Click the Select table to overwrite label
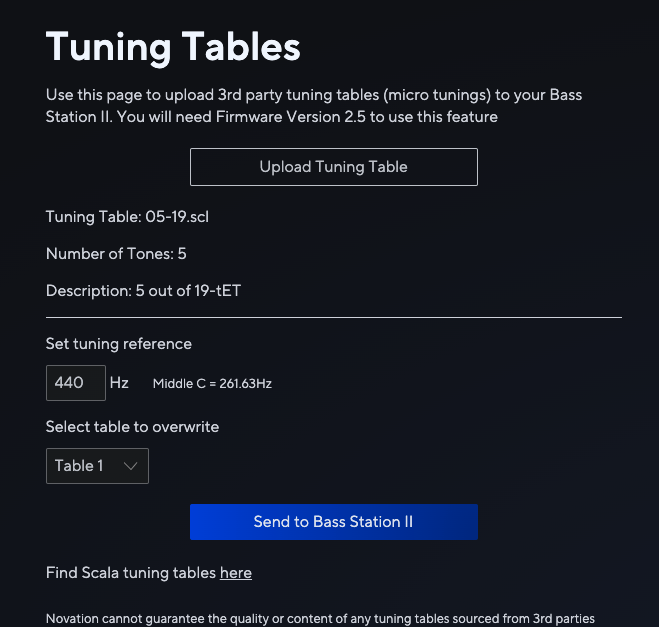 click(132, 427)
